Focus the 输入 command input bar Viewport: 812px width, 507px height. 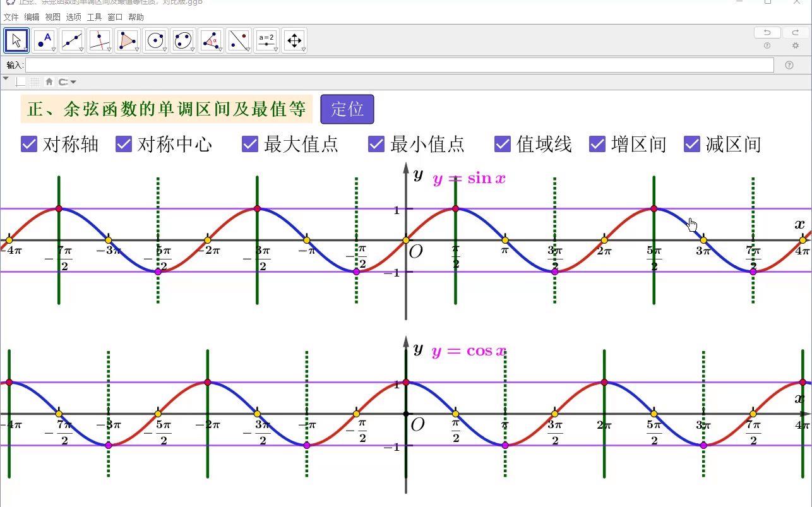(399, 65)
